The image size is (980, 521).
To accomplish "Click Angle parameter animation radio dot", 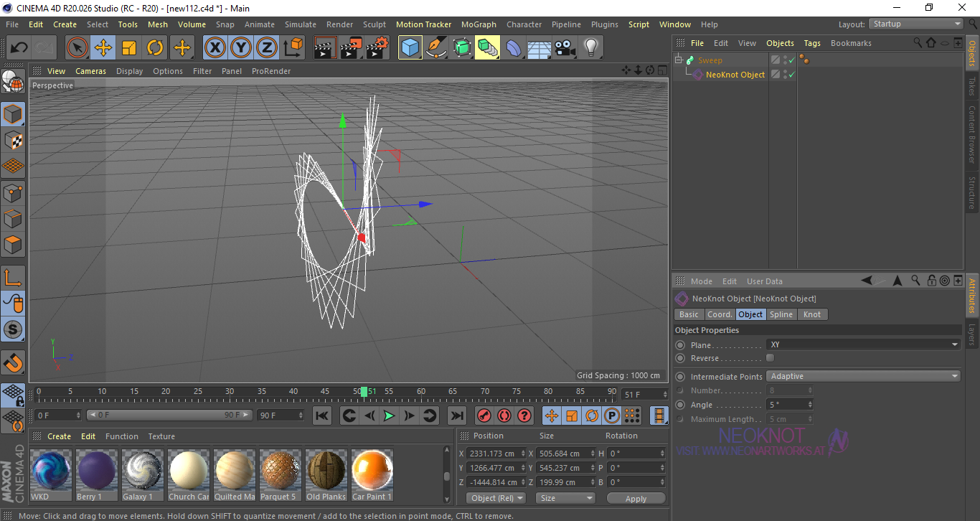I will 680,405.
